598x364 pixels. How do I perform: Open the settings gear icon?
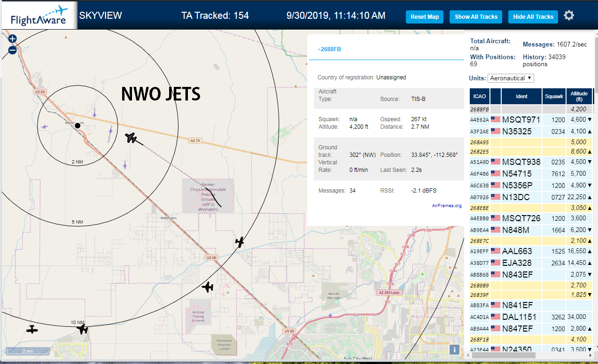pos(569,16)
